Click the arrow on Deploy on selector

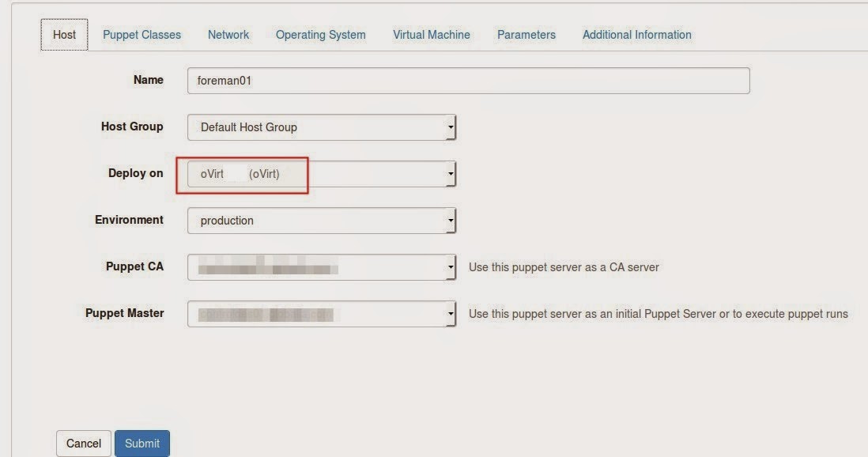tap(450, 174)
